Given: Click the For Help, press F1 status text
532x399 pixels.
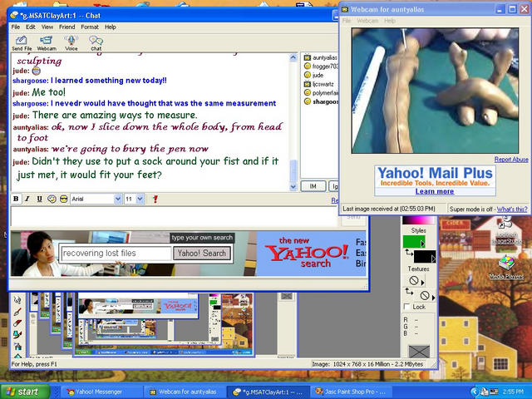Looking at the screenshot, I should (x=34, y=364).
